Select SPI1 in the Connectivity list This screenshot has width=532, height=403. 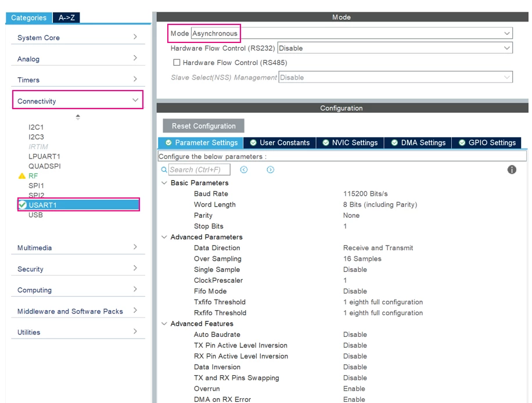[x=36, y=186]
